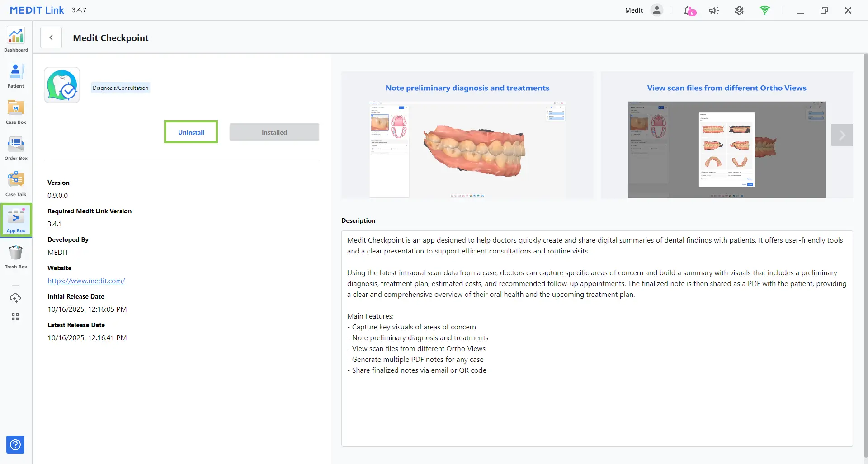Click the 'Main Features:' line in description
Image resolution: width=868 pixels, height=464 pixels.
pos(370,316)
